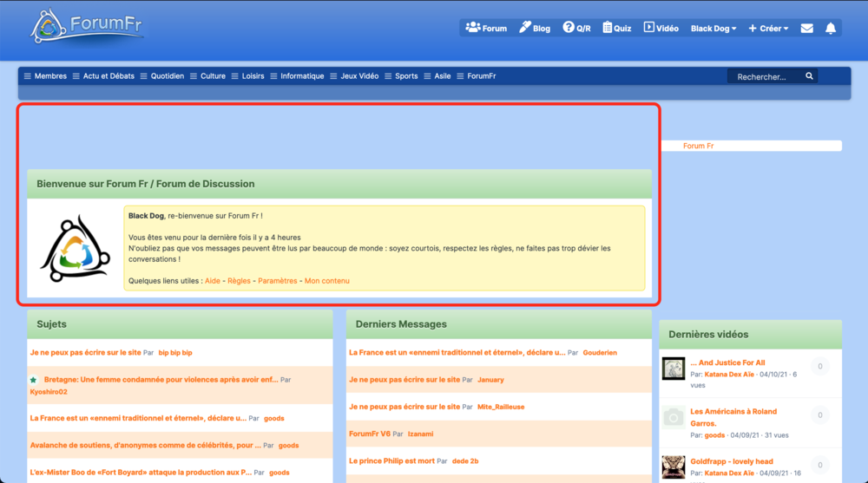Open the And Justice For All video thumbnail
The width and height of the screenshot is (868, 483).
coord(674,369)
